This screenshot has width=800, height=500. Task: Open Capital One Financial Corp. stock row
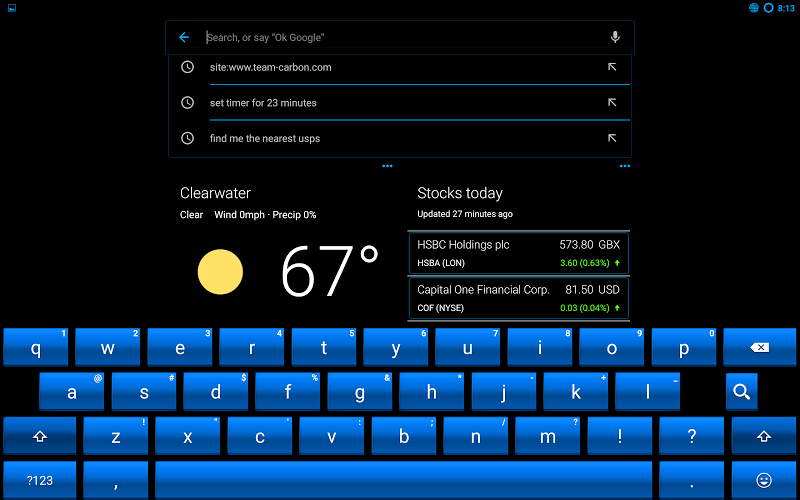coord(518,298)
